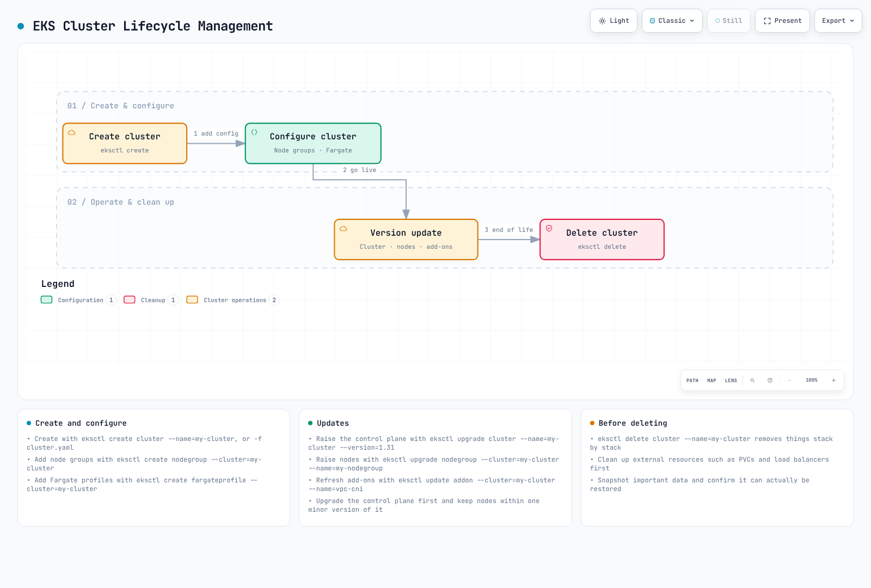871x588 pixels.
Task: Click the 'EKS Cluster Lifecycle Management' title
Action: 153,26
